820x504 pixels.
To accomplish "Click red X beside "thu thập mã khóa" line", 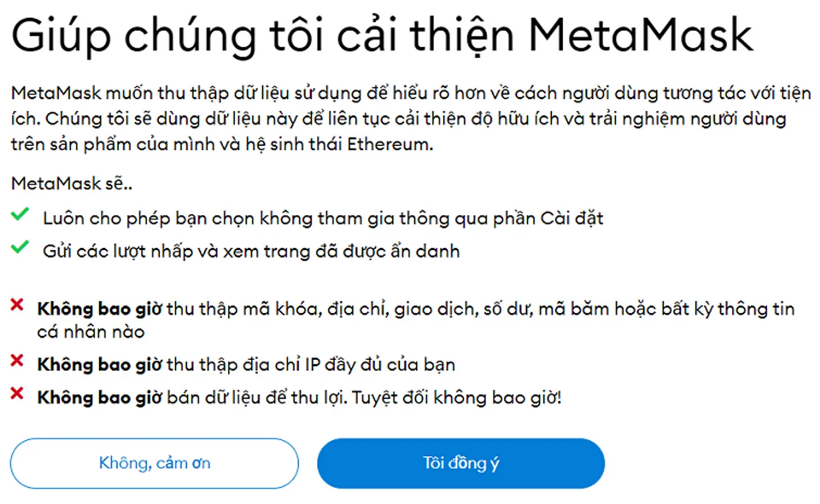I will pyautogui.click(x=17, y=305).
